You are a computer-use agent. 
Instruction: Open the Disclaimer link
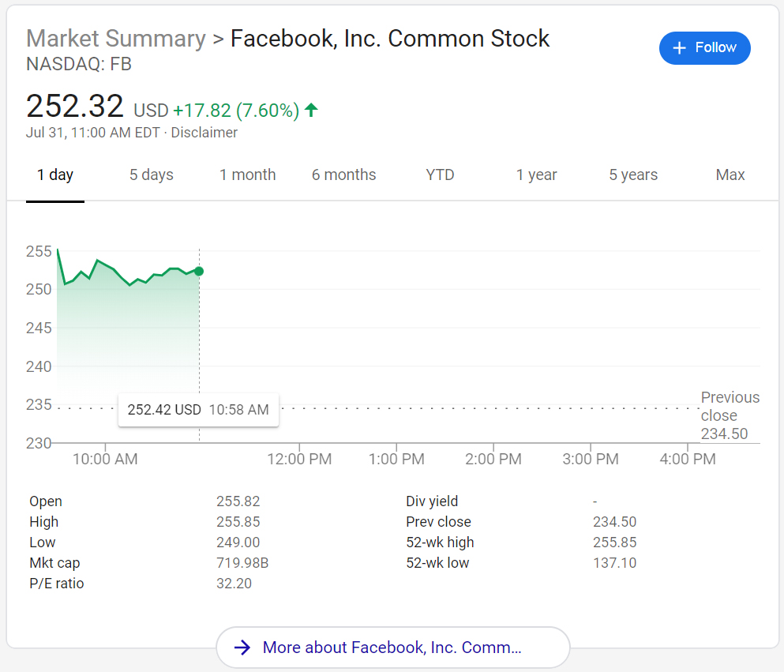click(x=204, y=133)
